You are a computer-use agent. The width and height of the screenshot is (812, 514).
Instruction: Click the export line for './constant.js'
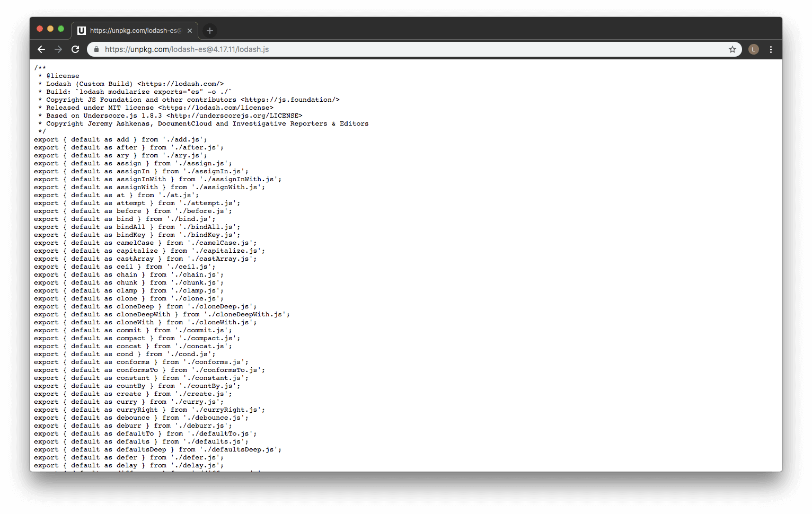pos(141,378)
